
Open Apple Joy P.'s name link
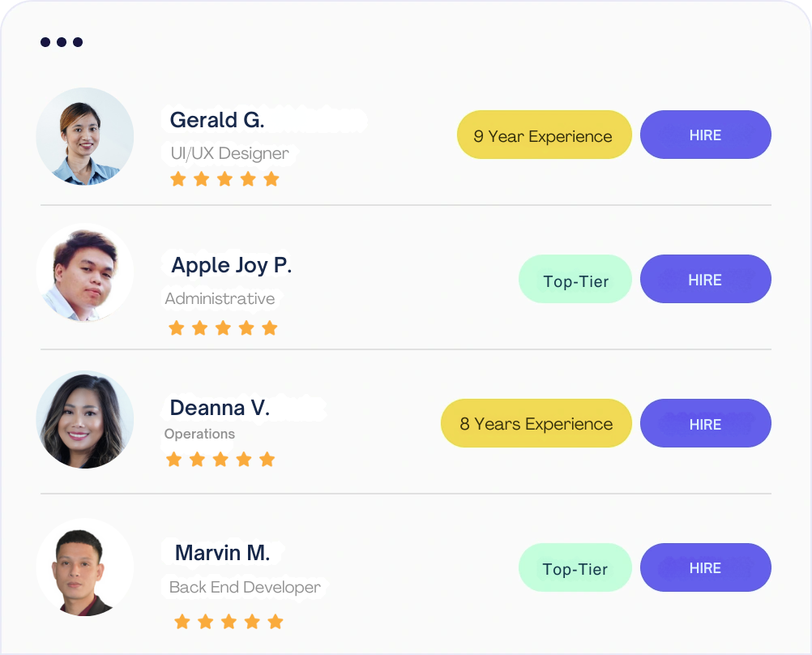click(x=233, y=265)
